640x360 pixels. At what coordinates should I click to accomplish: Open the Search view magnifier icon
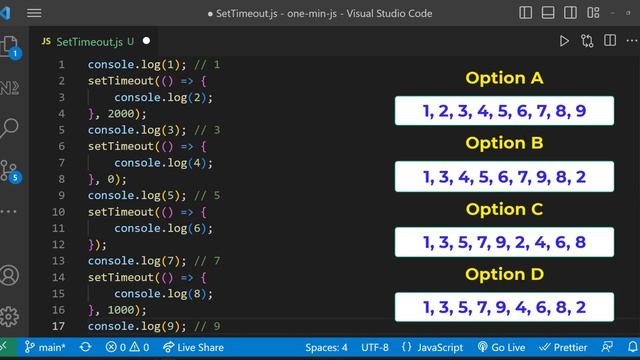[x=9, y=128]
